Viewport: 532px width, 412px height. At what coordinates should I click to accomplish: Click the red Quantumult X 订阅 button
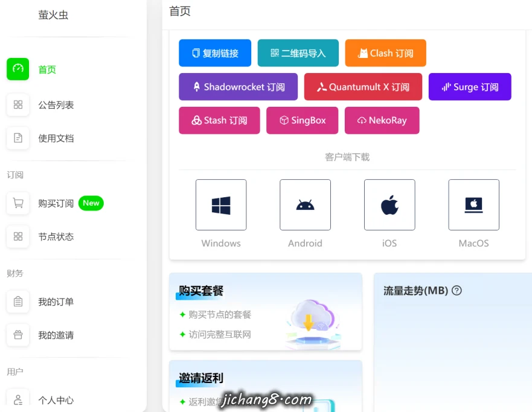click(363, 87)
